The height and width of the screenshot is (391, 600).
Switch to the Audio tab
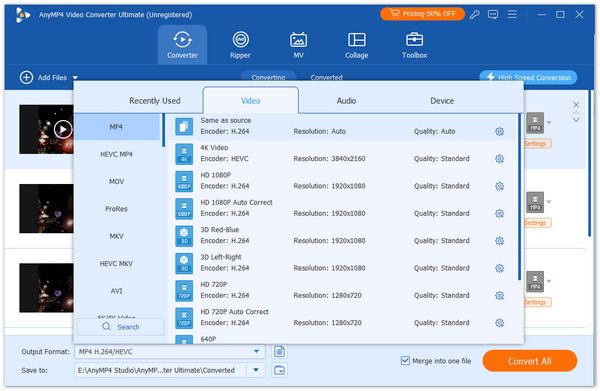pos(346,101)
